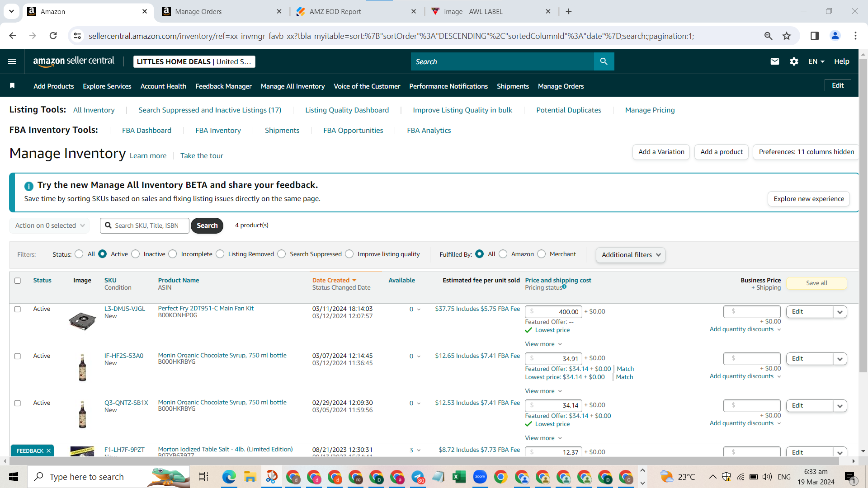Select the Incomplete status filter
868x488 pixels.
coord(173,254)
